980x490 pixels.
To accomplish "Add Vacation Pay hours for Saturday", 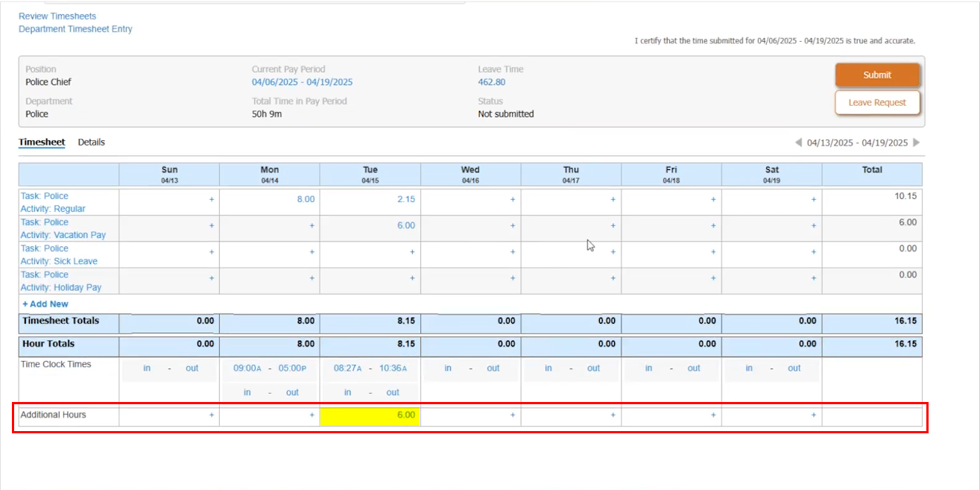I will [x=814, y=226].
